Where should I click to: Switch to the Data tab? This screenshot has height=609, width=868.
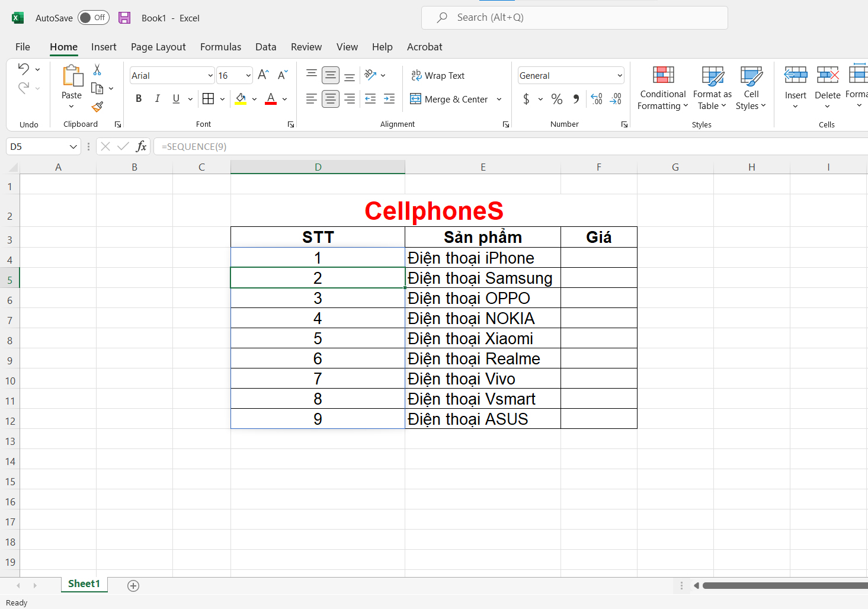(266, 47)
